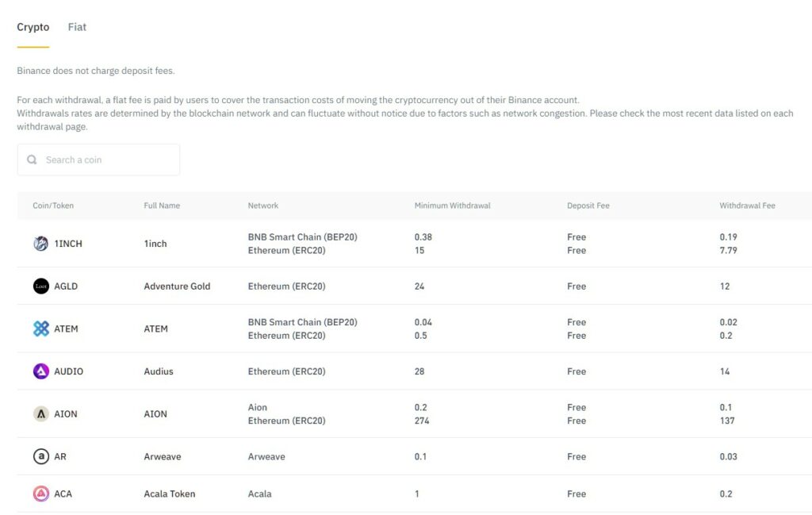Click the 1INCH coin logo icon

pyautogui.click(x=41, y=244)
